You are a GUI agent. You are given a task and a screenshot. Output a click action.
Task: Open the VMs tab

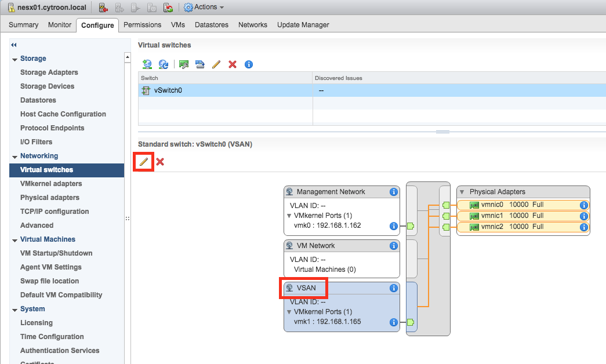pyautogui.click(x=178, y=25)
